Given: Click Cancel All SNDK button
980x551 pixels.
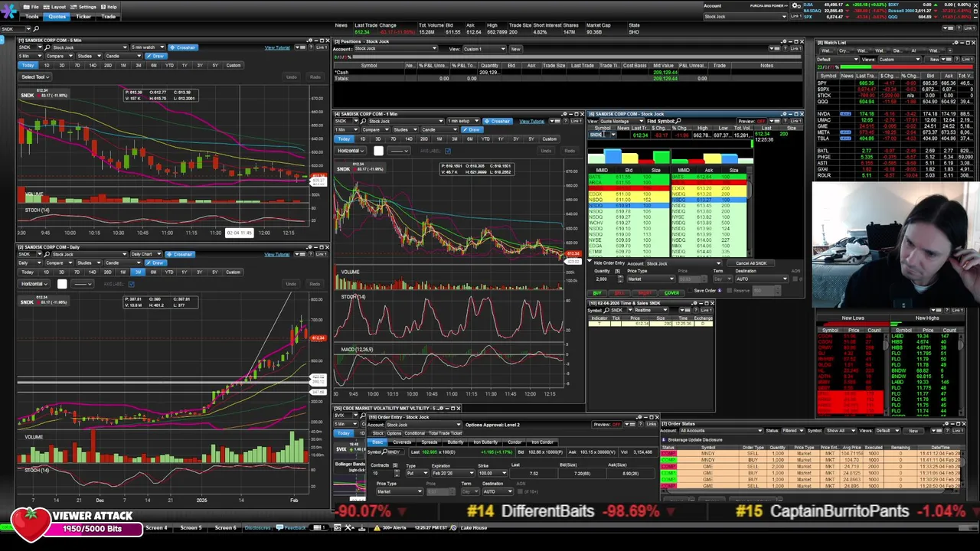Looking at the screenshot, I should coord(751,263).
